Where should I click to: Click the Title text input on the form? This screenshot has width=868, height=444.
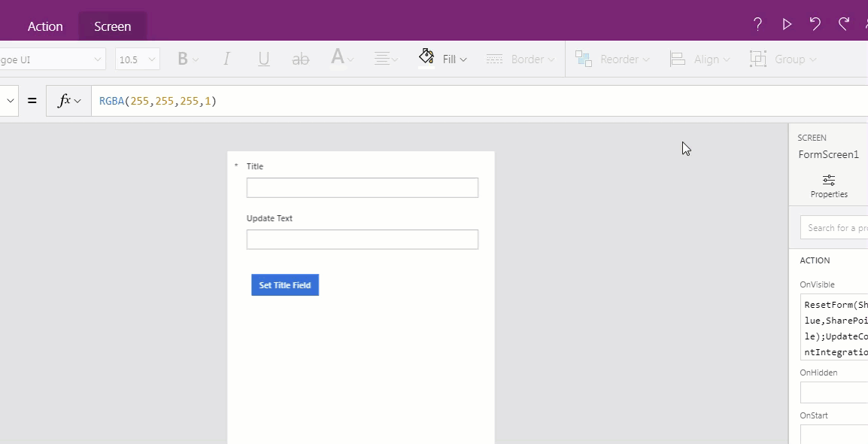pyautogui.click(x=362, y=187)
